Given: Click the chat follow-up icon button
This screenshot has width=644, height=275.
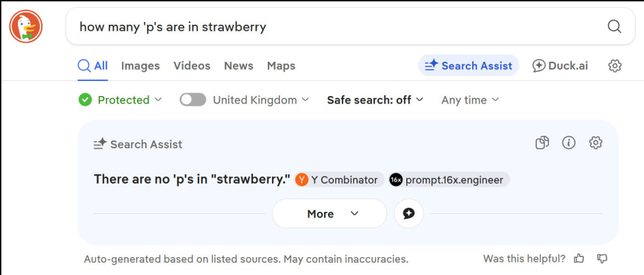Looking at the screenshot, I should tap(408, 213).
